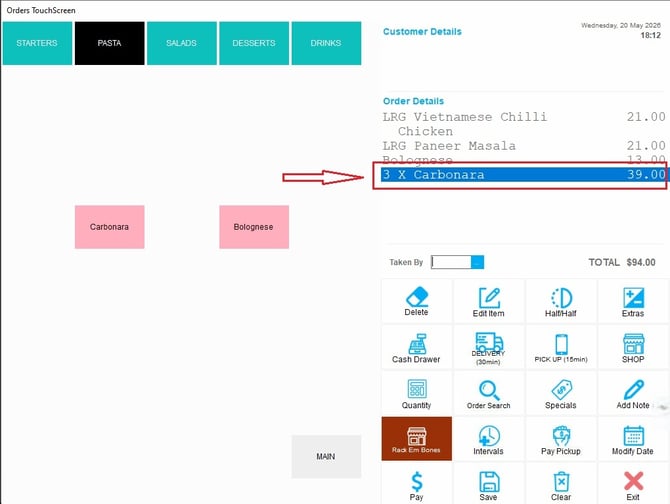
Task: Save the current order
Action: 488,485
